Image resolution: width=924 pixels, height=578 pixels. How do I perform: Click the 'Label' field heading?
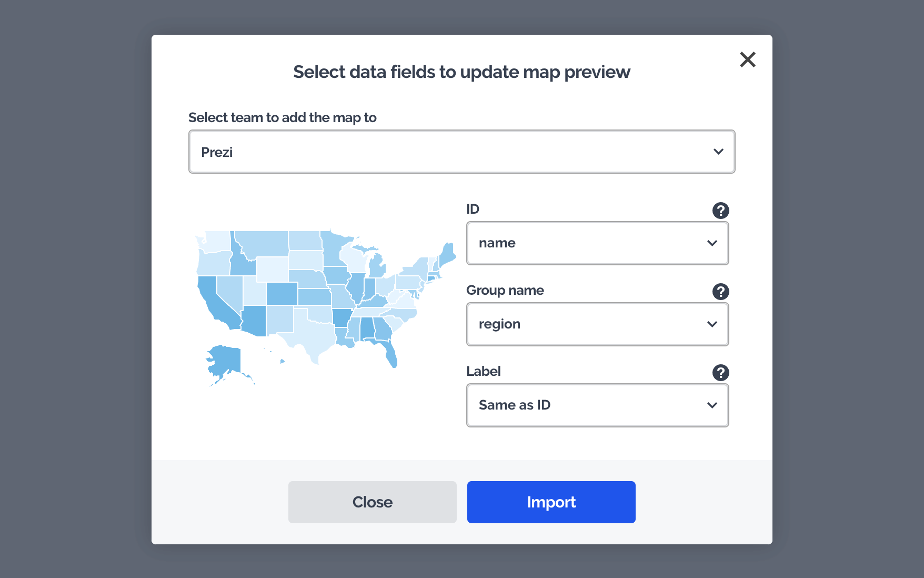point(483,372)
